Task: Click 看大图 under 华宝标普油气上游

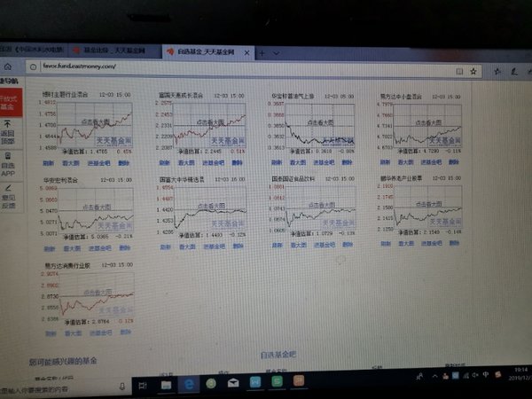Action: (x=298, y=162)
